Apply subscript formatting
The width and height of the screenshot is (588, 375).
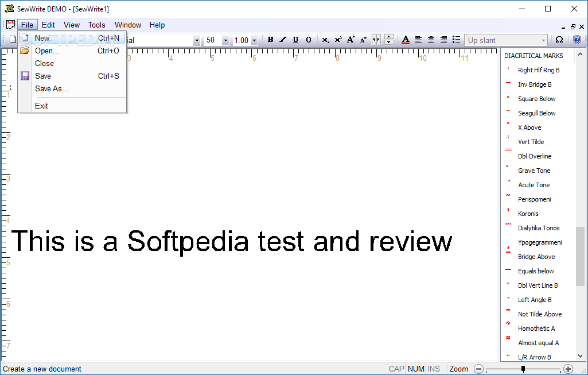[x=325, y=40]
